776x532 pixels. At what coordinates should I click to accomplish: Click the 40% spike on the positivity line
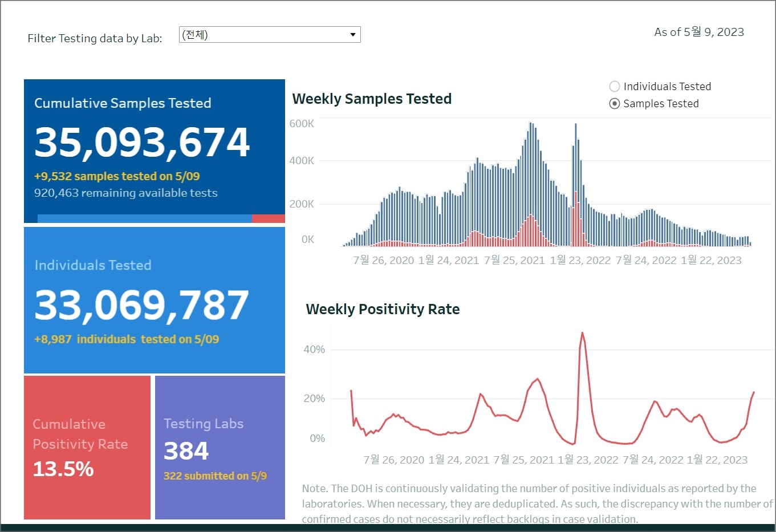(x=582, y=334)
